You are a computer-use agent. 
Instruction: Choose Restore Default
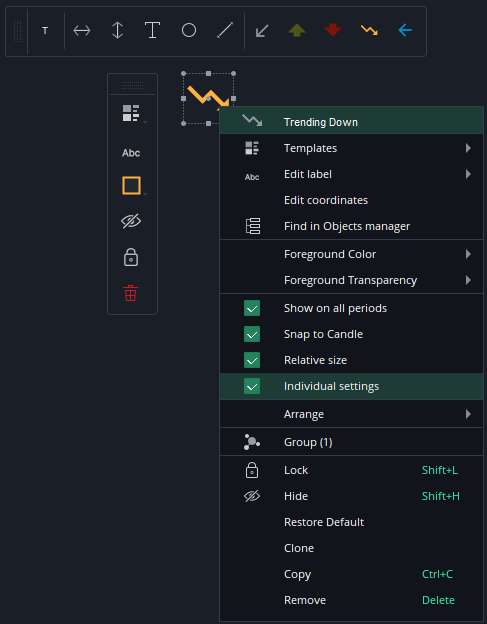[351, 522]
